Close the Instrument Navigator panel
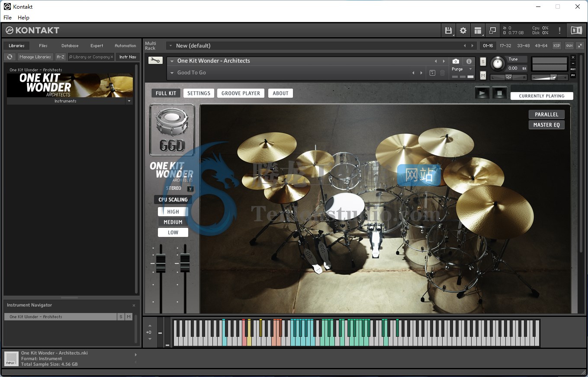588x377 pixels. click(134, 305)
